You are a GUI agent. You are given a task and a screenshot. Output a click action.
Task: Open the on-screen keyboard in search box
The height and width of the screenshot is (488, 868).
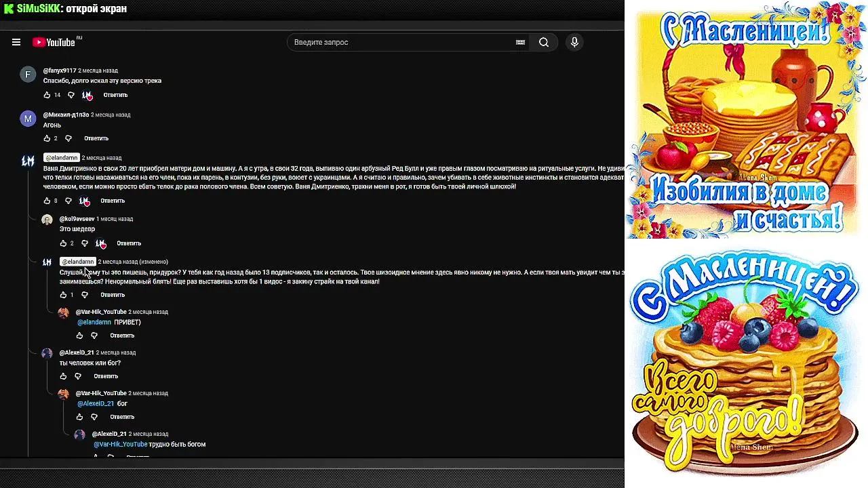click(520, 42)
